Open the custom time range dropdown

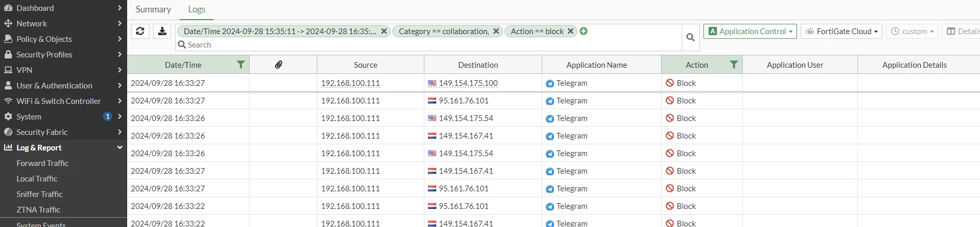click(912, 31)
